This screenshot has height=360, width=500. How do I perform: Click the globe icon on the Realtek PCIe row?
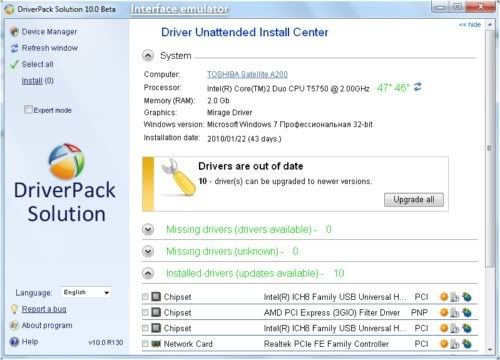[467, 343]
